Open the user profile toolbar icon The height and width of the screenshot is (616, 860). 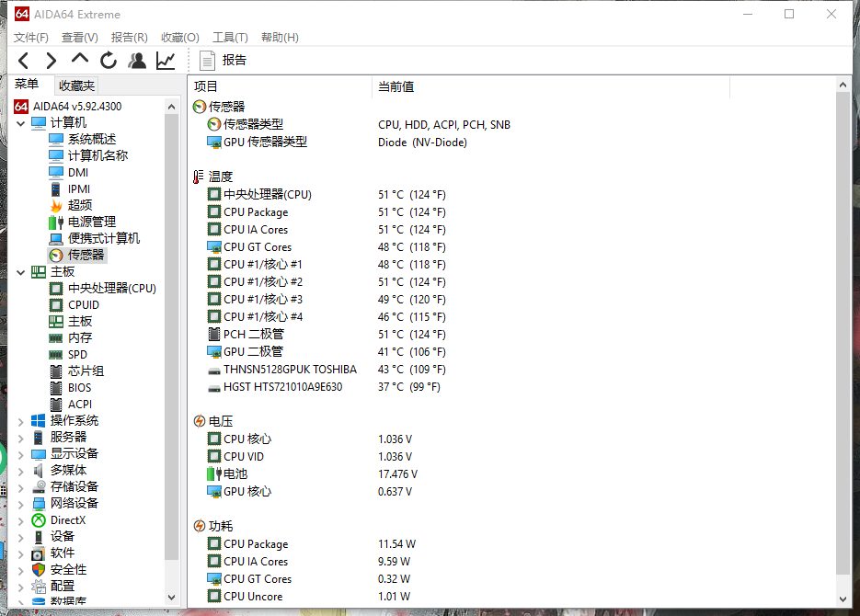point(137,61)
